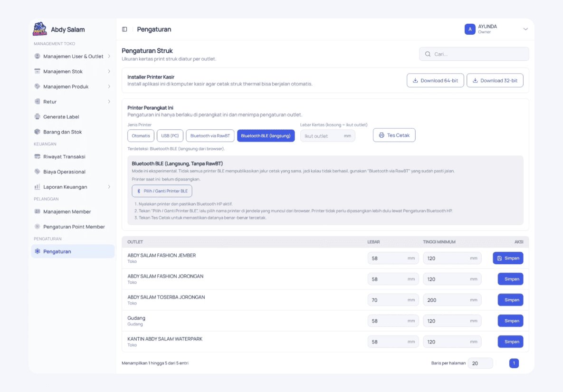Select USB (PC) printer type

coord(170,136)
